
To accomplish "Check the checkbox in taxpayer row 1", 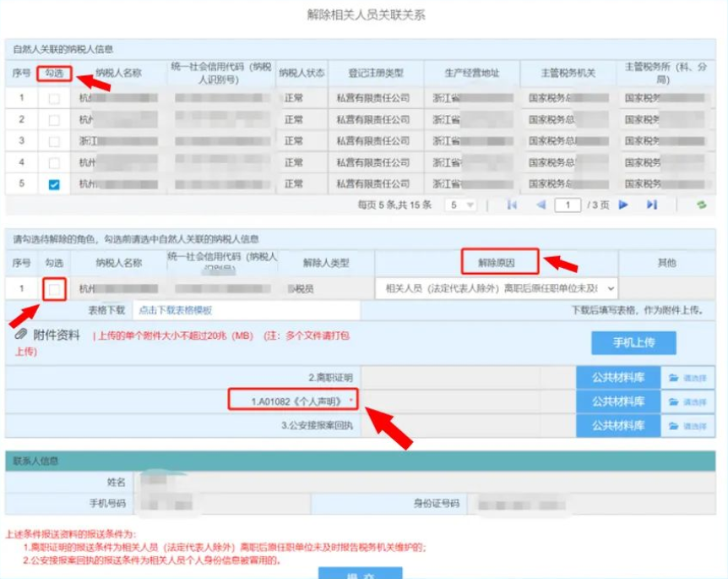I will click(54, 99).
